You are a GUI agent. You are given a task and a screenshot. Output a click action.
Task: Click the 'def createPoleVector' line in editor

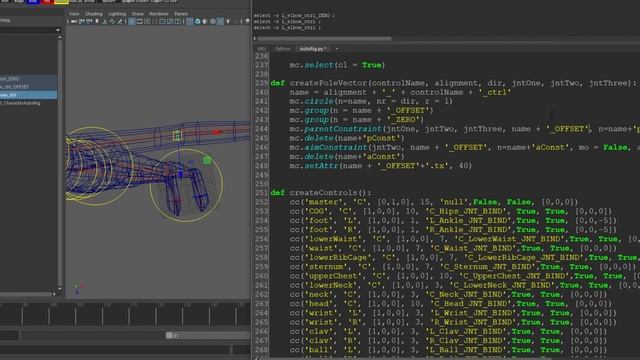click(x=453, y=83)
